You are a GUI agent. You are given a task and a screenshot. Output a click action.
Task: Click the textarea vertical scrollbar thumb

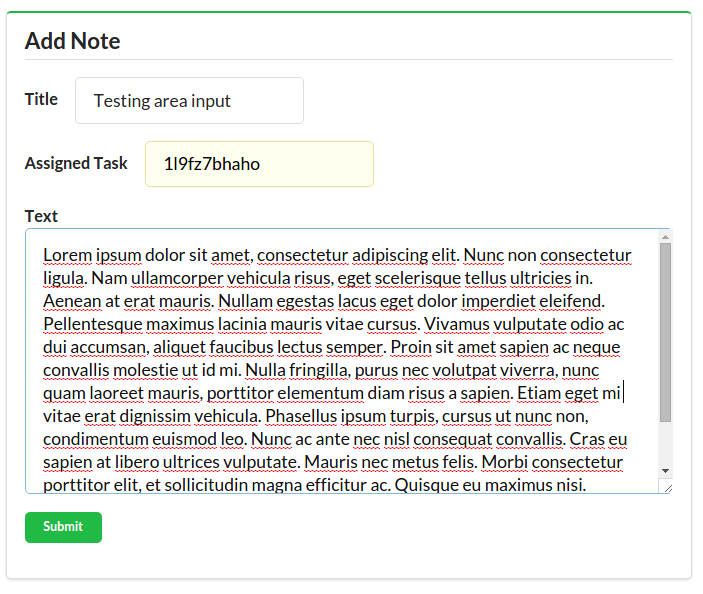pyautogui.click(x=666, y=330)
